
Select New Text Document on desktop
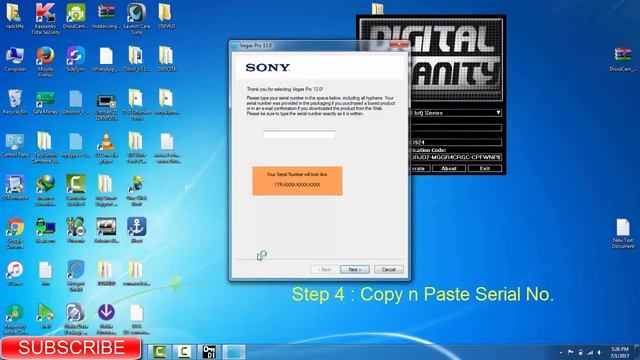click(x=623, y=233)
